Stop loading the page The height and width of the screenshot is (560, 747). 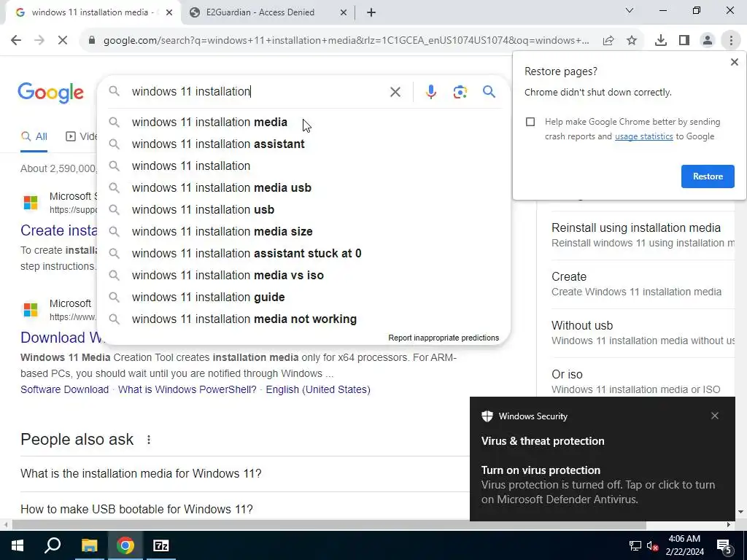point(63,41)
